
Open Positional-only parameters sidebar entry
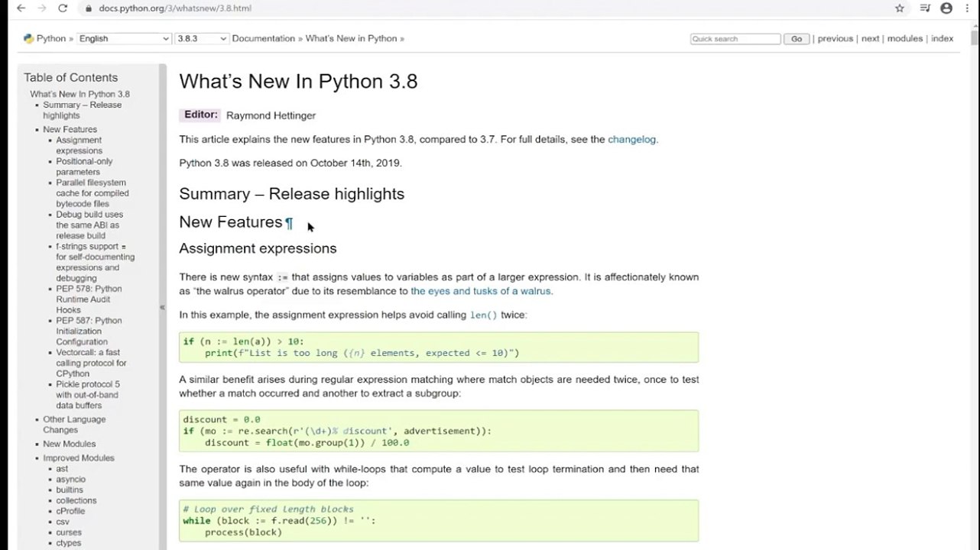[84, 167]
